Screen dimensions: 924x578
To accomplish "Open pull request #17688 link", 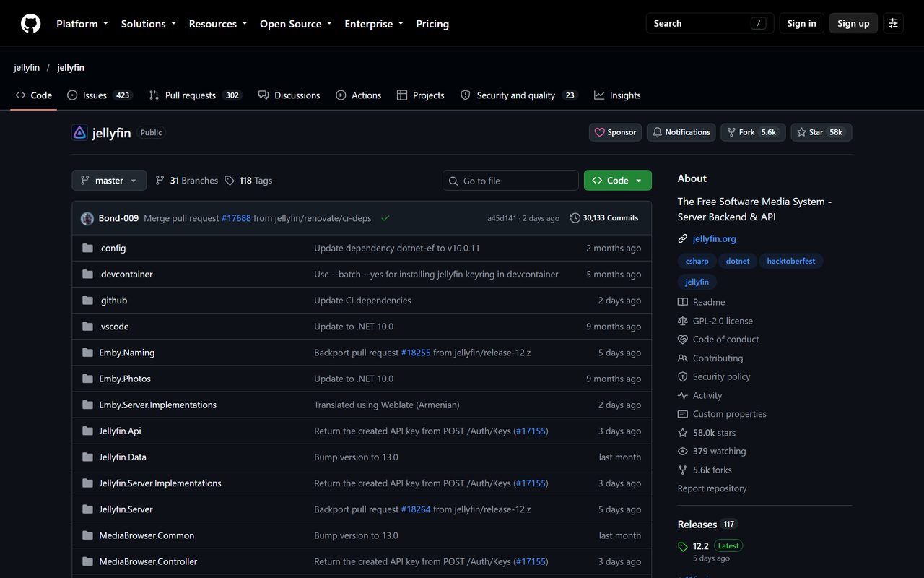I will [x=236, y=218].
